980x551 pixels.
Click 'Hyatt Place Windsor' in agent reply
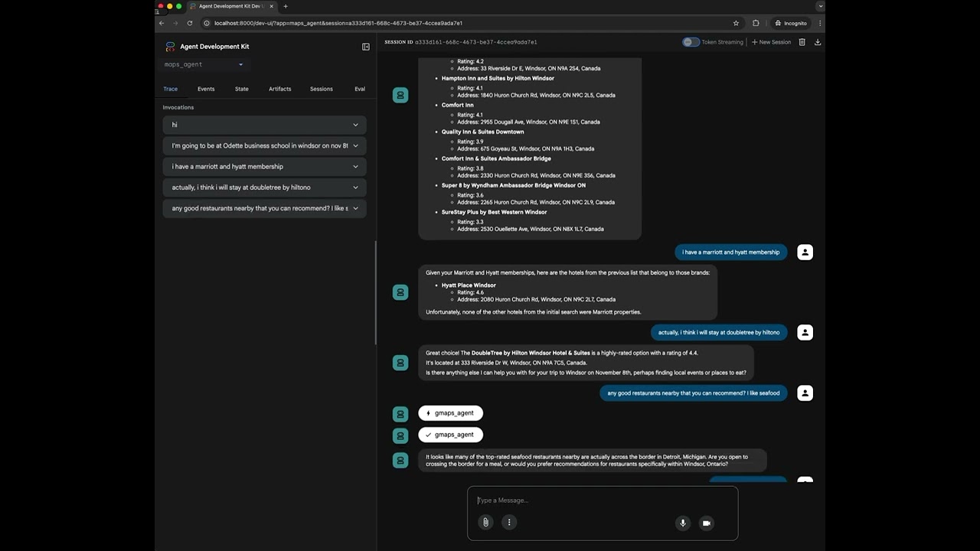(x=469, y=285)
